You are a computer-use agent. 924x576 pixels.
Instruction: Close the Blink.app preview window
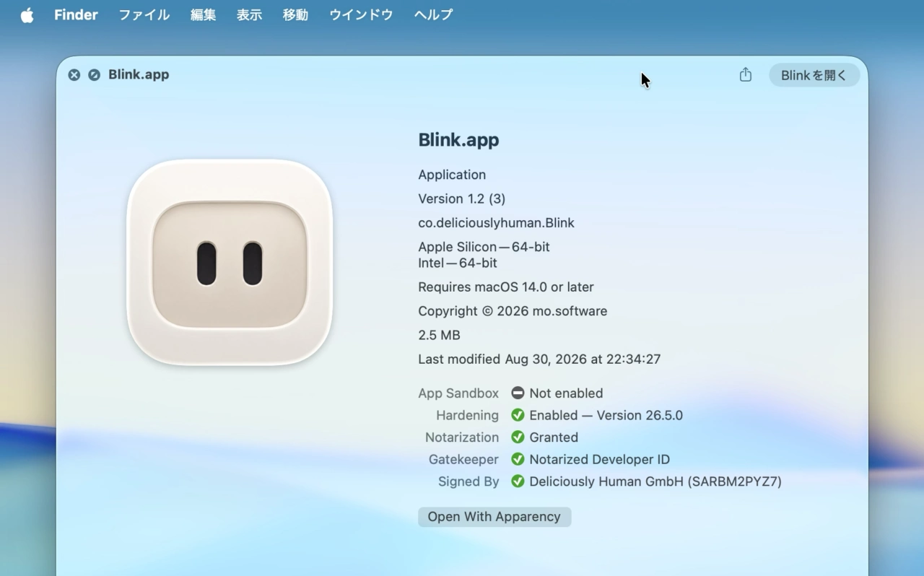pyautogui.click(x=74, y=75)
